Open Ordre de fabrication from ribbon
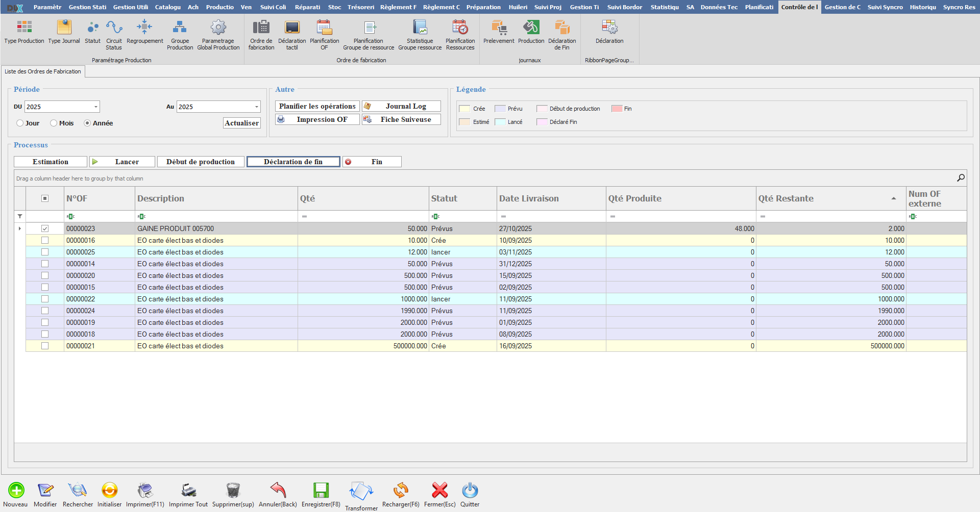Image resolution: width=980 pixels, height=512 pixels. pos(261,28)
